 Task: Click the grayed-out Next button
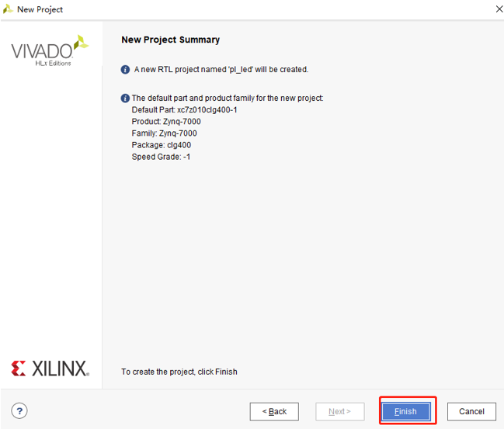[x=340, y=411]
